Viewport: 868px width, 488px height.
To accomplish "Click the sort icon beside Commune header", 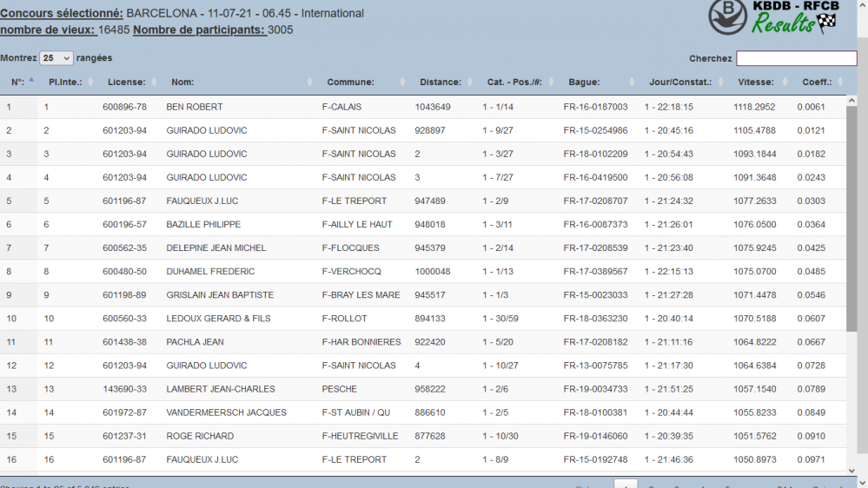I will 402,82.
